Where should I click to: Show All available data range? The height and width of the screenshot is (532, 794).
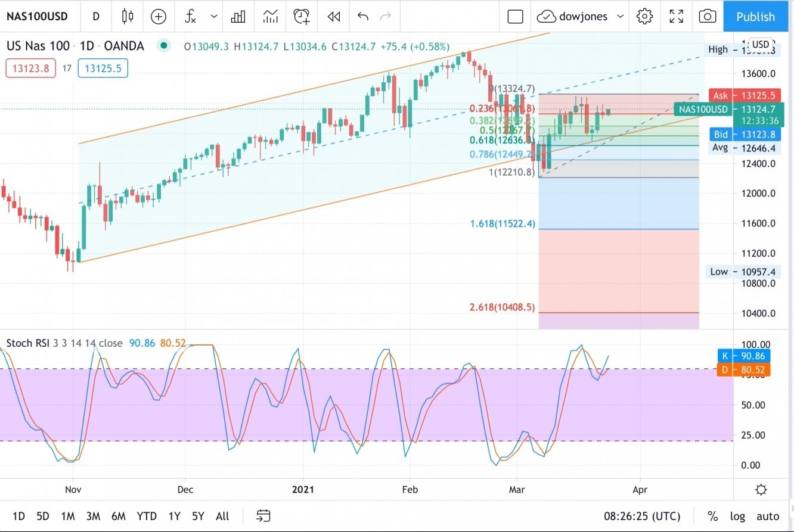222,516
